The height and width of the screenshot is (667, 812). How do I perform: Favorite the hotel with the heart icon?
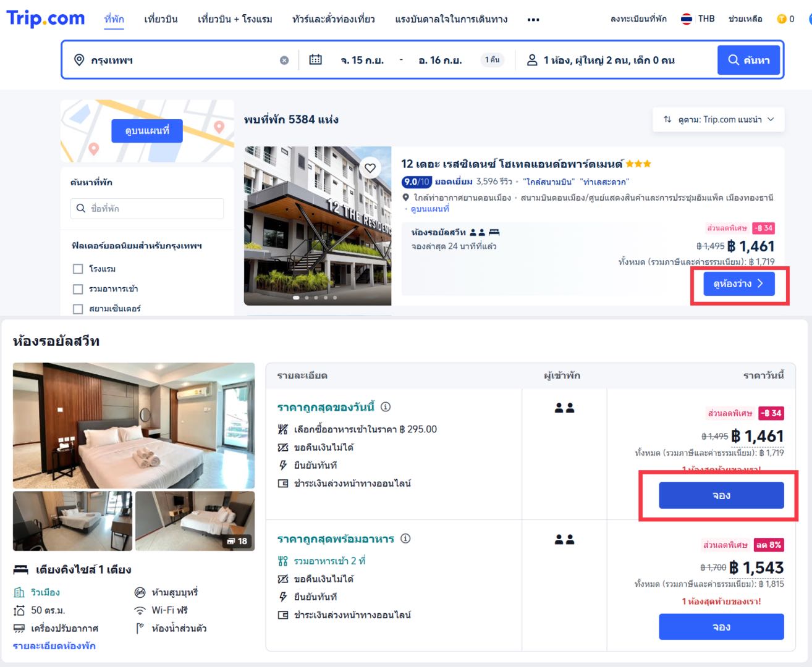click(370, 167)
